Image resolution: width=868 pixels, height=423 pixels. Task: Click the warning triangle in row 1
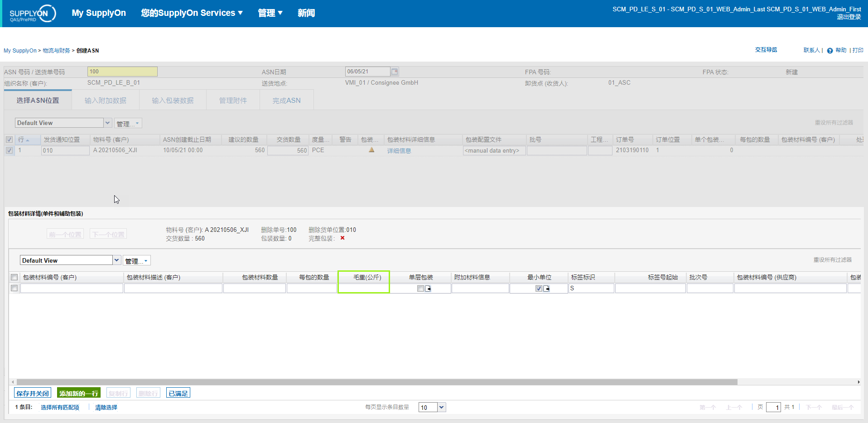pyautogui.click(x=371, y=150)
